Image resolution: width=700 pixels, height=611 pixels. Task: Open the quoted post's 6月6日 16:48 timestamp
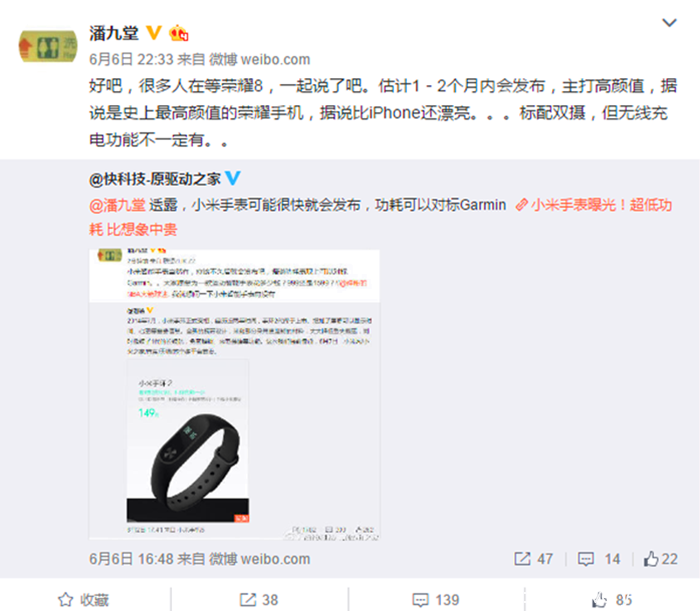point(131,559)
